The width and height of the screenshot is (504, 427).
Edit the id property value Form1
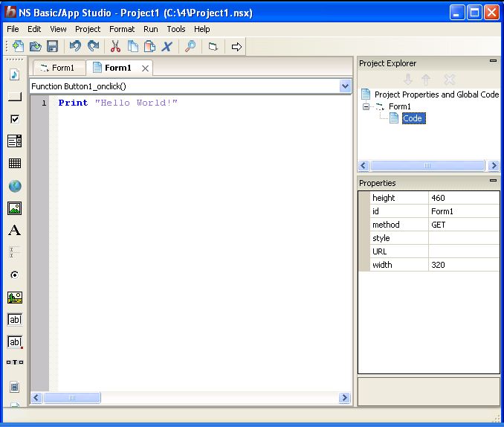(x=464, y=211)
